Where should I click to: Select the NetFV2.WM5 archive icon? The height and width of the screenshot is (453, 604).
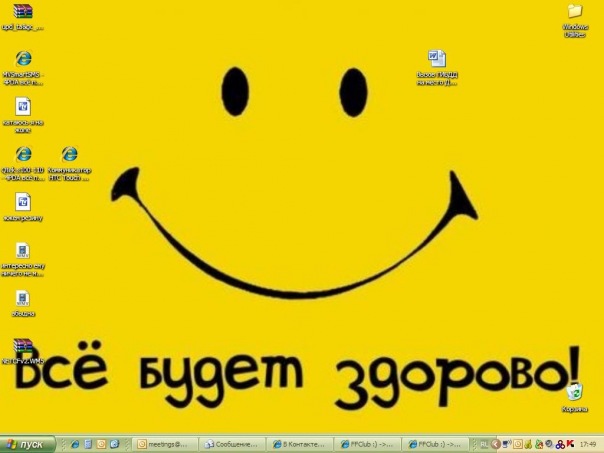pos(23,345)
